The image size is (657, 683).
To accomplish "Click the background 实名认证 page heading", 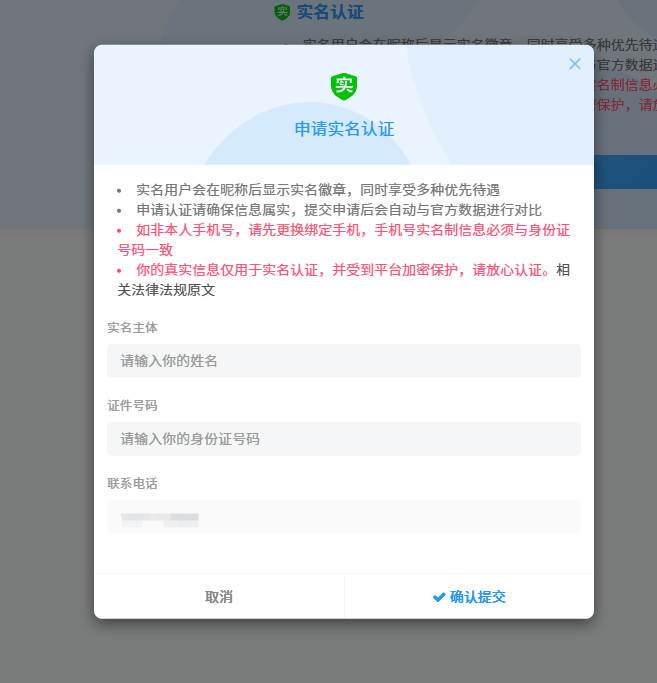I will coord(330,12).
